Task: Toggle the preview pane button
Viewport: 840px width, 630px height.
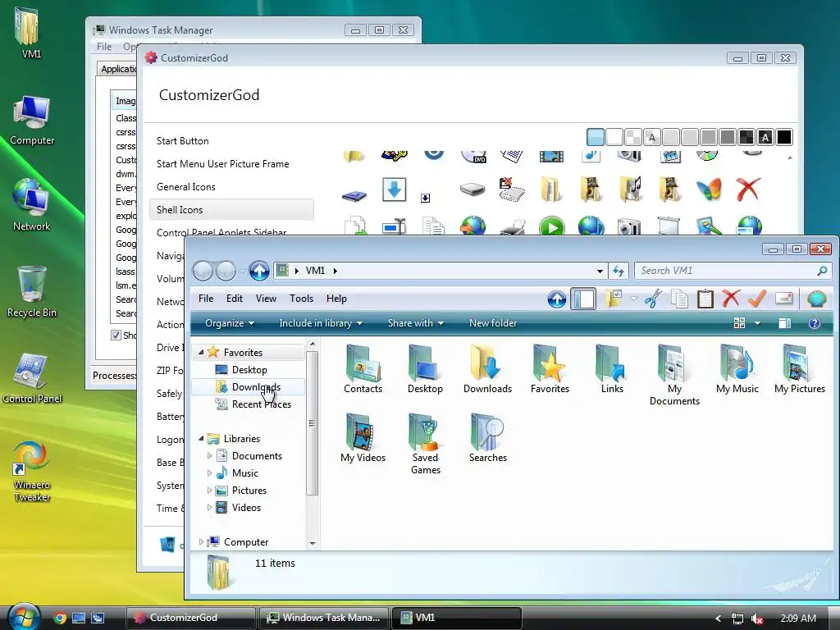Action: coord(784,323)
